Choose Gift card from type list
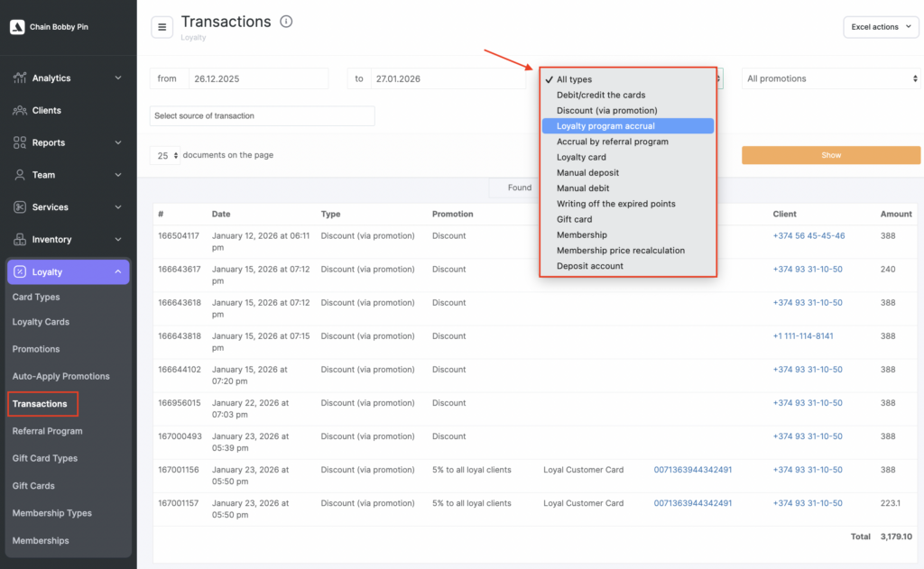Image resolution: width=924 pixels, height=569 pixels. (574, 219)
